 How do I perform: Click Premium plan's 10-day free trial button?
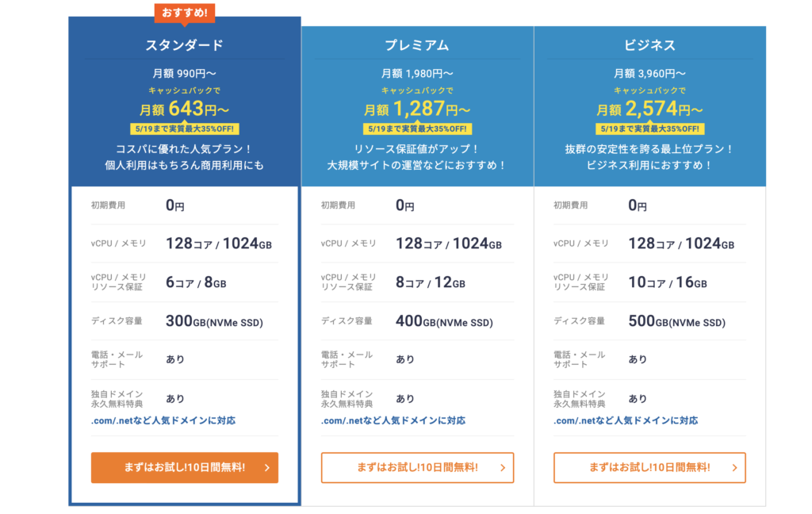[417, 467]
